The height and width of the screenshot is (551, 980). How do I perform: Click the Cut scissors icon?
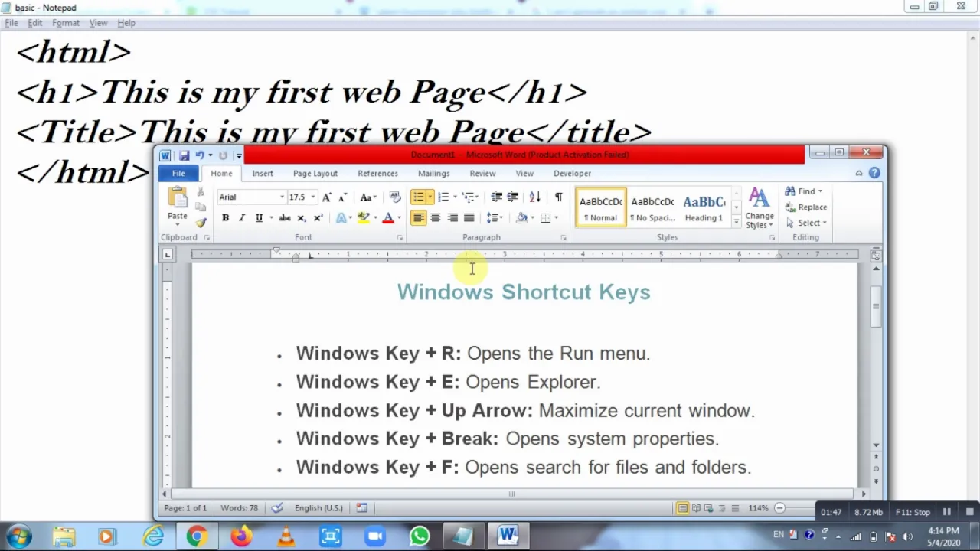click(201, 193)
